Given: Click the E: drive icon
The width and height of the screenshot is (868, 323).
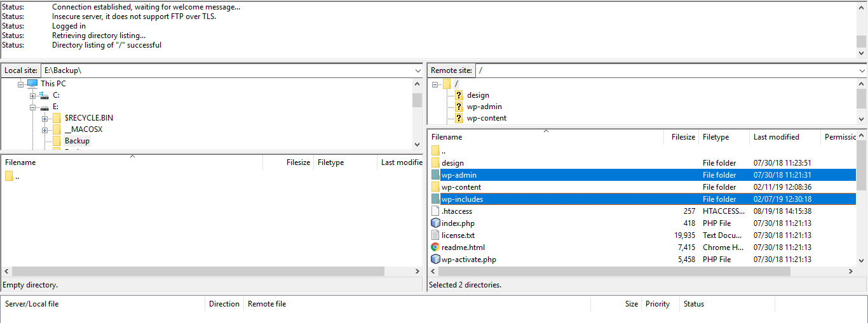Looking at the screenshot, I should [44, 107].
